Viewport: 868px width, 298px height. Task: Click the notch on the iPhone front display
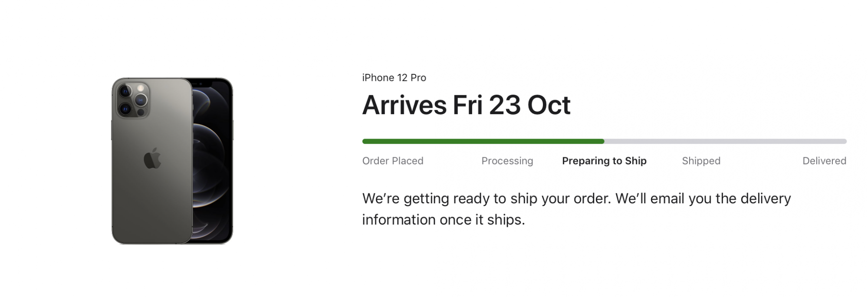click(203, 83)
